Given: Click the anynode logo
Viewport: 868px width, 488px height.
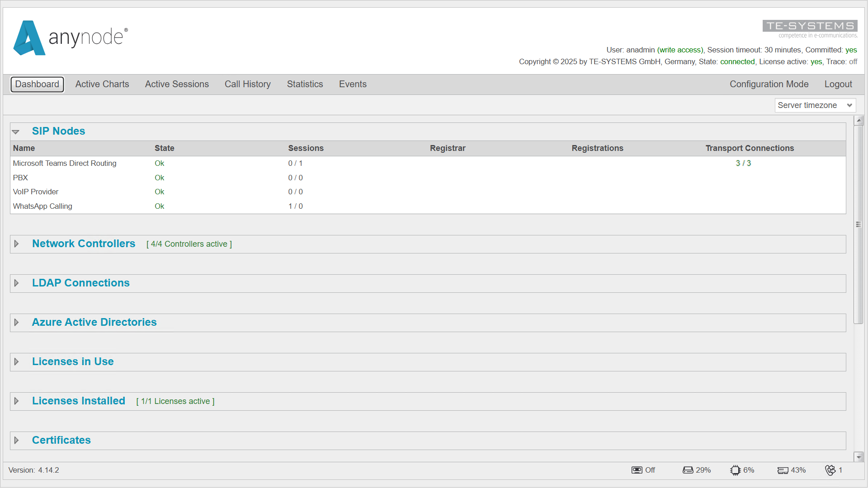Looking at the screenshot, I should [x=70, y=38].
